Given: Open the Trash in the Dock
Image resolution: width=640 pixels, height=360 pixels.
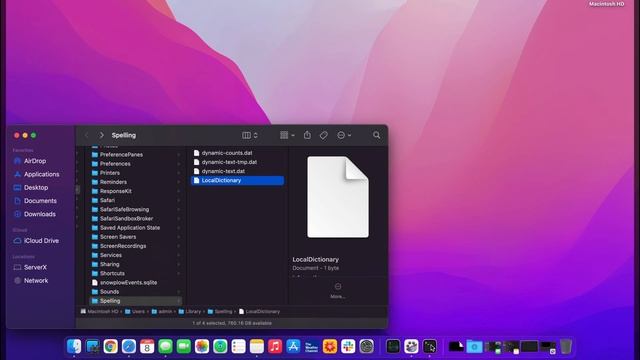Looking at the screenshot, I should point(566,347).
